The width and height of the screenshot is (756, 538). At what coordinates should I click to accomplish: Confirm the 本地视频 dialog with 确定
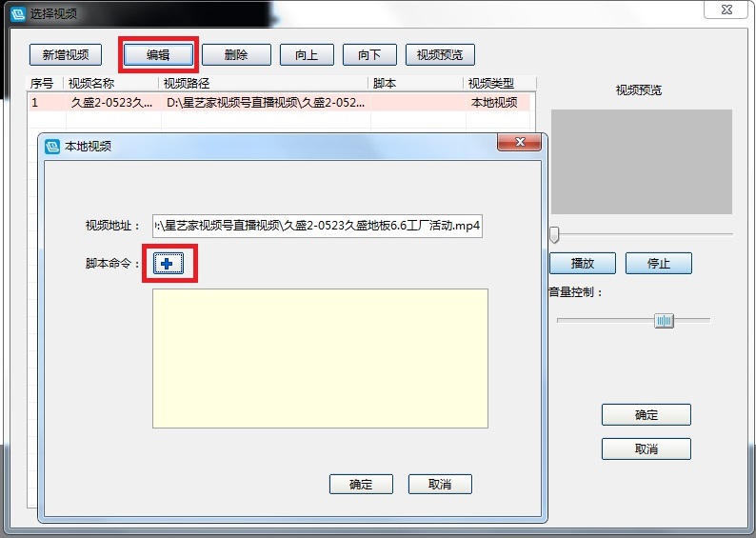(x=361, y=484)
